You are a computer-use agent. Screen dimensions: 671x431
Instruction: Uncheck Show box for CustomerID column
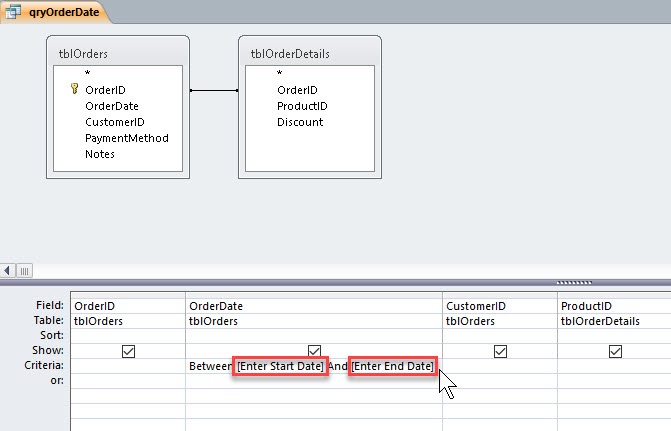pyautogui.click(x=500, y=351)
